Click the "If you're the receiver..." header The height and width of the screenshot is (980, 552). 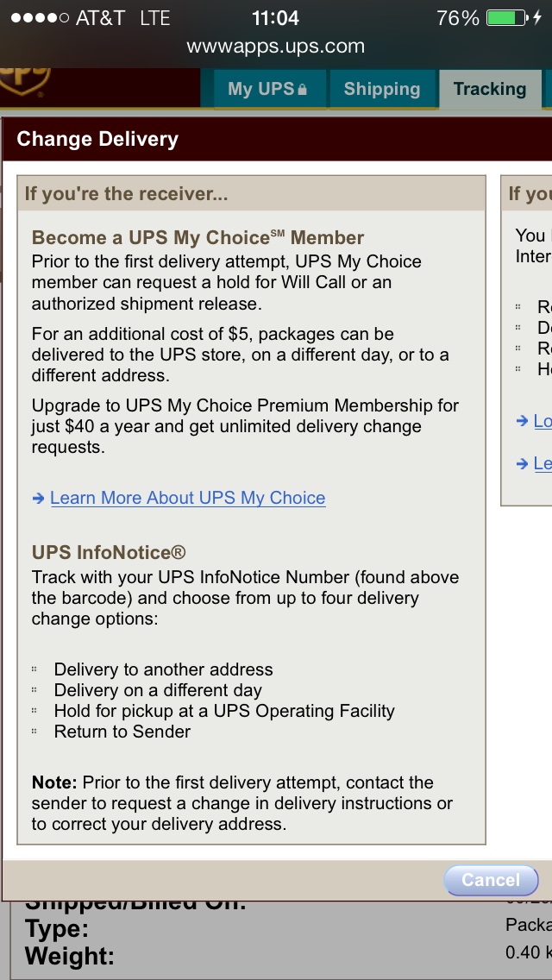click(126, 193)
